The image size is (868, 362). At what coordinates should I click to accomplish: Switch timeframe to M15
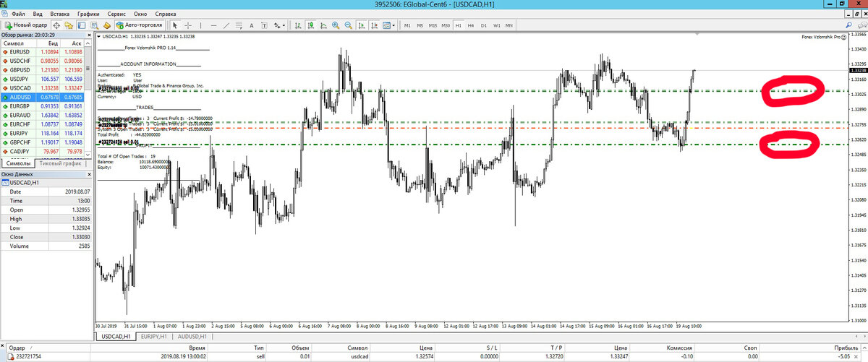tap(433, 25)
